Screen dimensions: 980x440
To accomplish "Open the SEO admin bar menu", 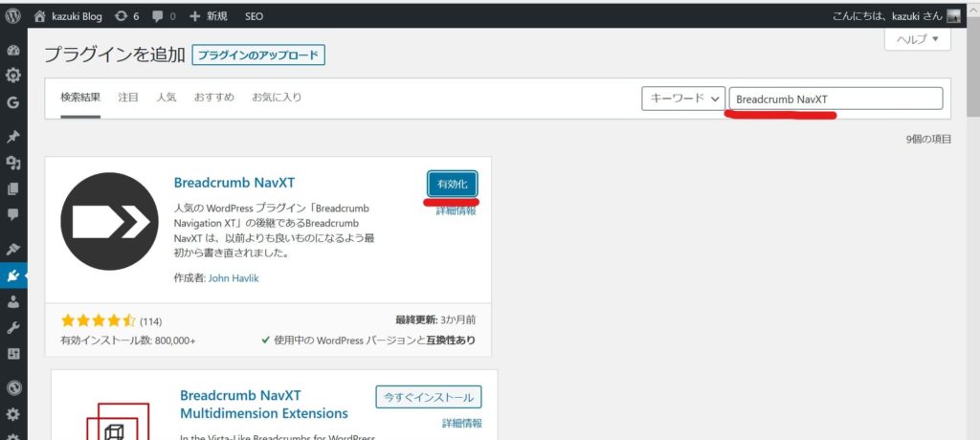I will (254, 16).
